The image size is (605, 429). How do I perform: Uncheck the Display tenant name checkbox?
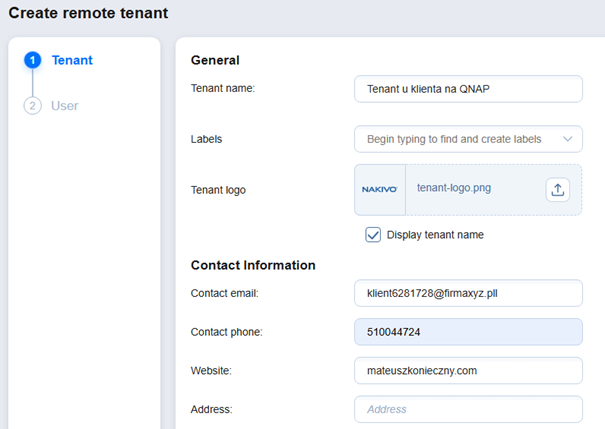pos(373,235)
